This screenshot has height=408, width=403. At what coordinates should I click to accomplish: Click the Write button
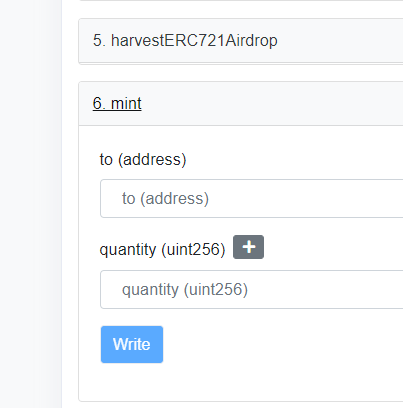(132, 344)
